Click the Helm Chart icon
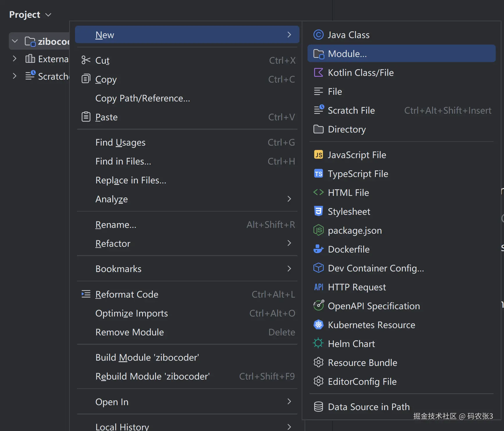Screen dimensions: 504x431 point(319,344)
